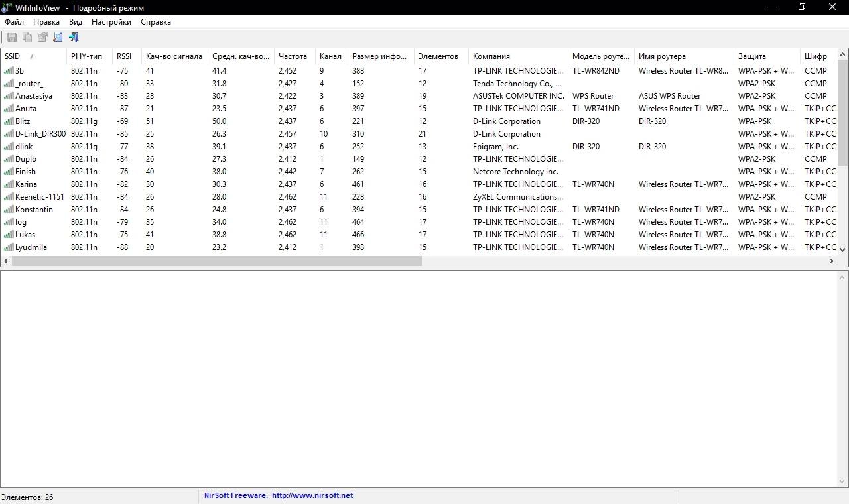The height and width of the screenshot is (504, 849).
Task: Click the 2,457 frequency value
Action: pyautogui.click(x=287, y=134)
